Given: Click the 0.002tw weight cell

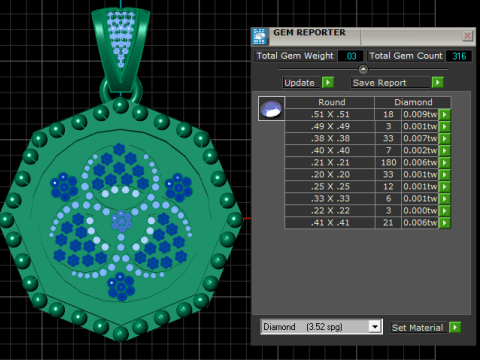Looking at the screenshot, I should tap(420, 150).
